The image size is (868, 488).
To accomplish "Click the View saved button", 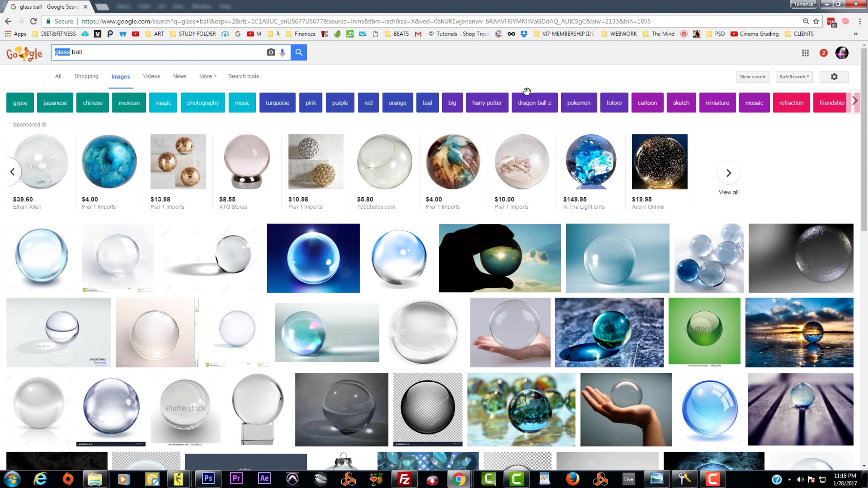I will (x=753, y=77).
